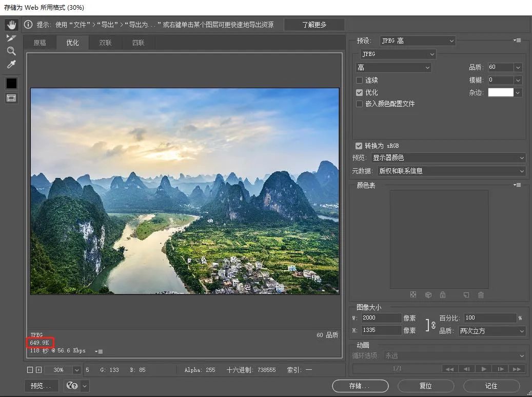Select the Zoom tool
Screen dimensions: 532x397
pos(11,51)
